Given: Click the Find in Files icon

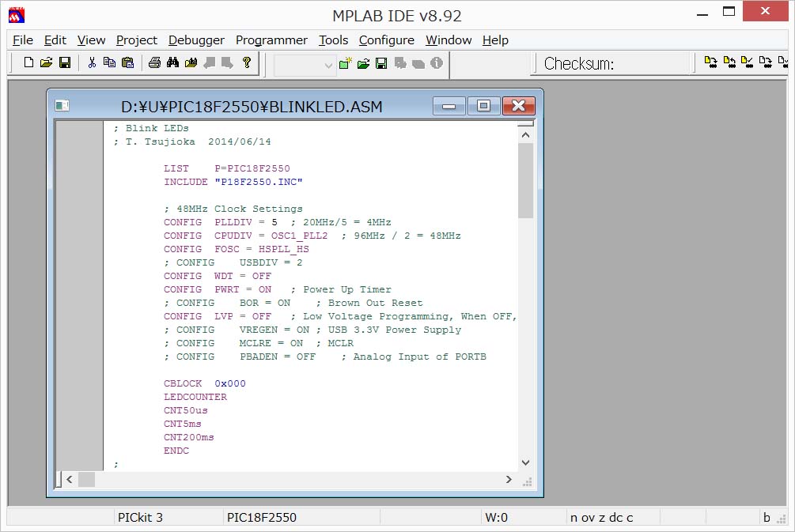Looking at the screenshot, I should click(x=191, y=62).
